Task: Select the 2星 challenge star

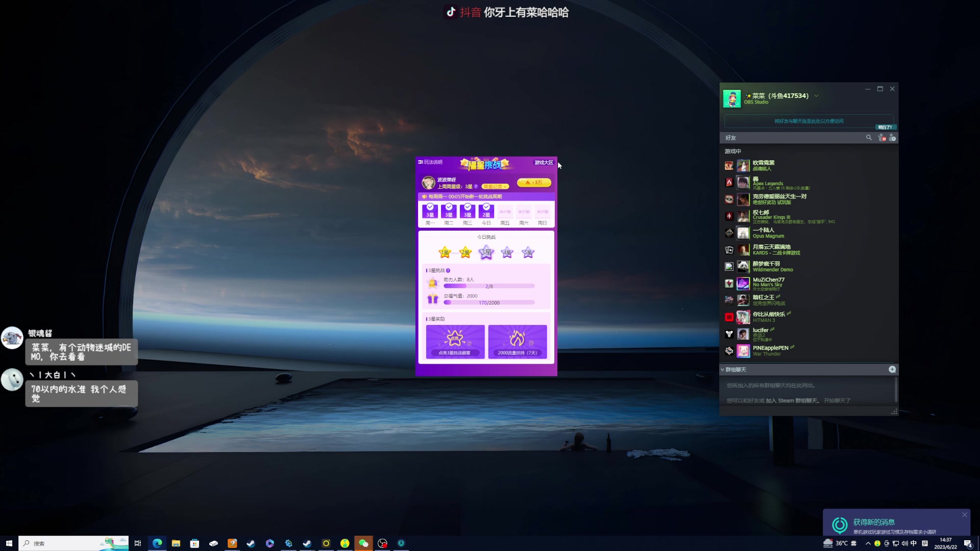Action: pyautogui.click(x=465, y=253)
